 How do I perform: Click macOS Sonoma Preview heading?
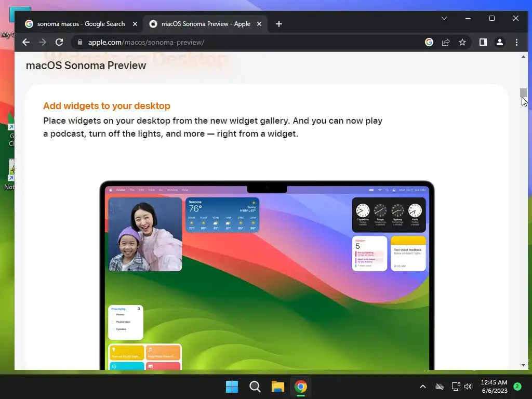tap(86, 65)
